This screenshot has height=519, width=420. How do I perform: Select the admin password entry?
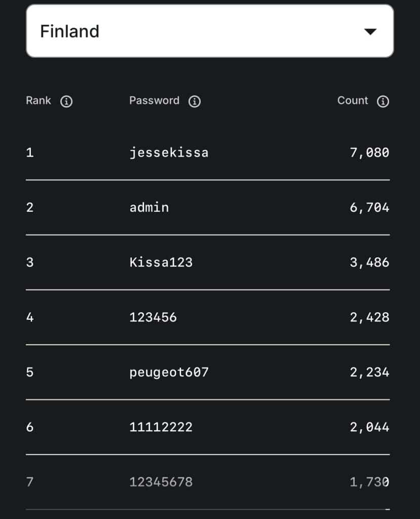tap(149, 207)
